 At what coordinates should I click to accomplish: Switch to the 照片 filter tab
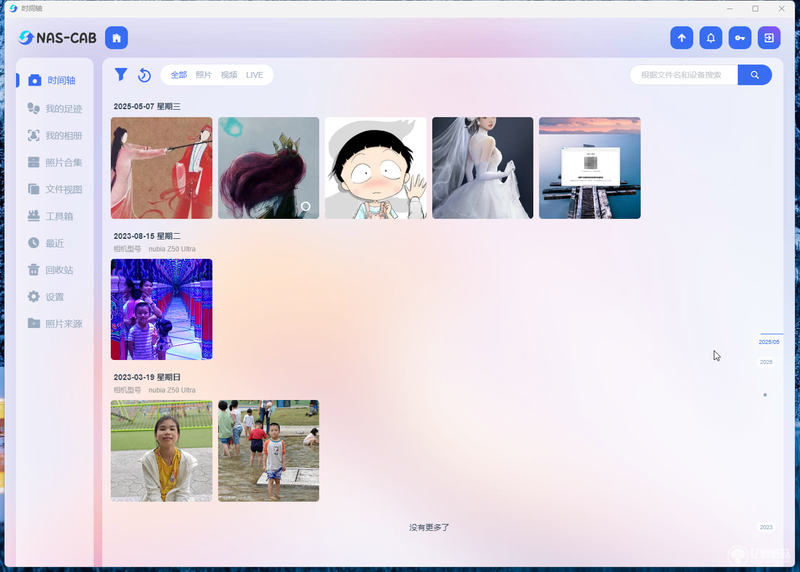(204, 75)
